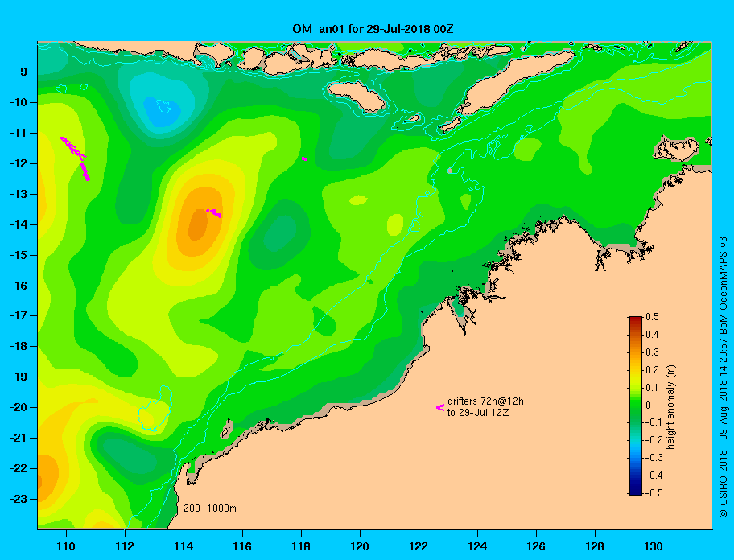Image resolution: width=734 pixels, height=560 pixels.
Task: Click the 'drifters 72h@12h' legend text
Action: pyautogui.click(x=485, y=401)
